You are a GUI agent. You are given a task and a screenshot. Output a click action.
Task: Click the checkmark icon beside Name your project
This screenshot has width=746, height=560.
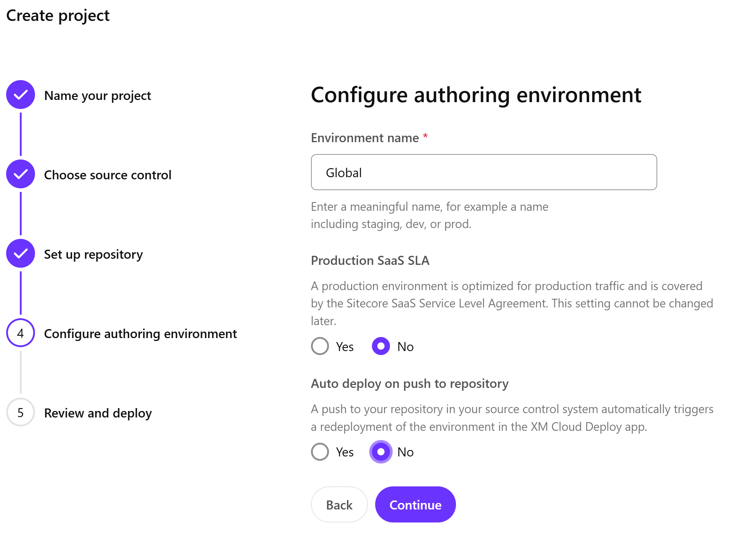click(21, 95)
